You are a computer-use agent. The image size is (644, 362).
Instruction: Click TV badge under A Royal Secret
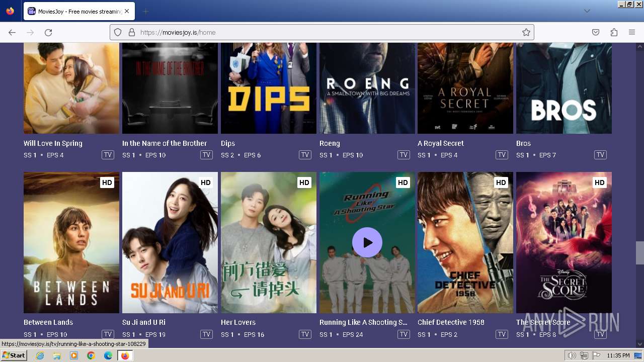[x=502, y=155]
